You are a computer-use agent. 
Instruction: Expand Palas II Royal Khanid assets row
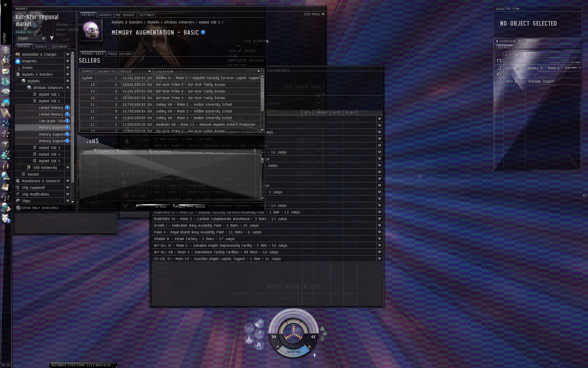click(379, 232)
